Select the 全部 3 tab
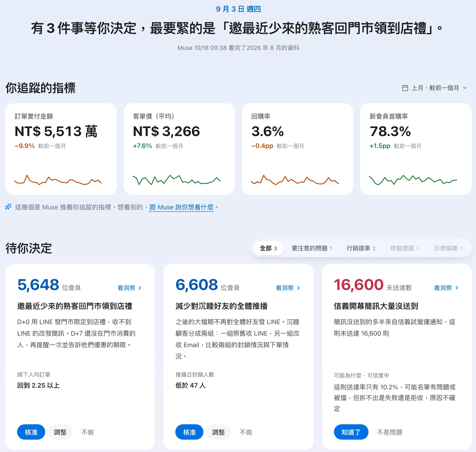The height and width of the screenshot is (452, 476). click(268, 248)
